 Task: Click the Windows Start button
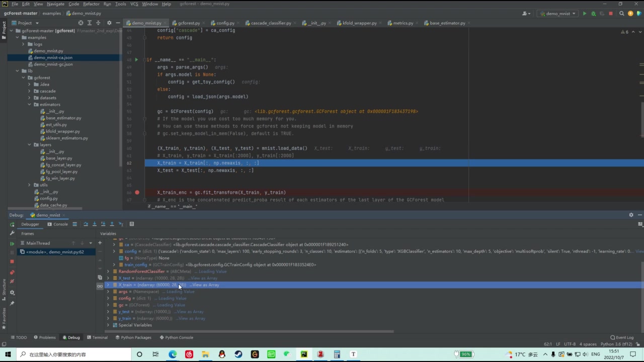pos(8,354)
